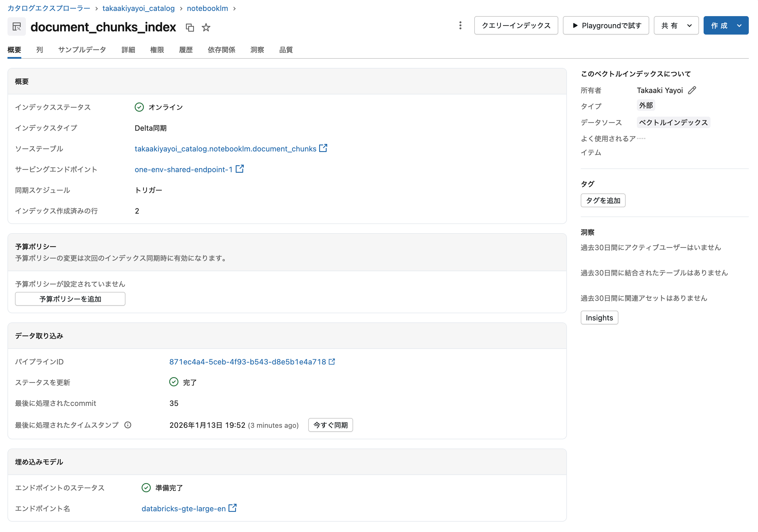758x532 pixels.
Task: Select the 品質 tab
Action: (x=285, y=50)
